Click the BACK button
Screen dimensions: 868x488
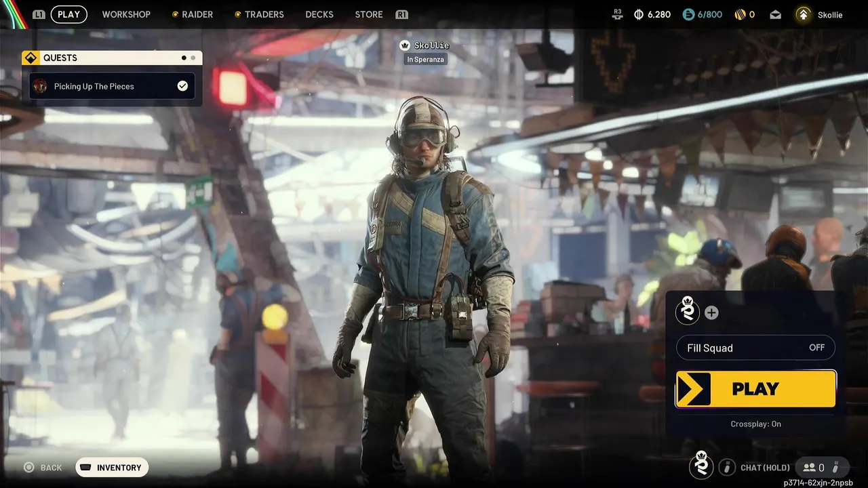pyautogui.click(x=43, y=468)
